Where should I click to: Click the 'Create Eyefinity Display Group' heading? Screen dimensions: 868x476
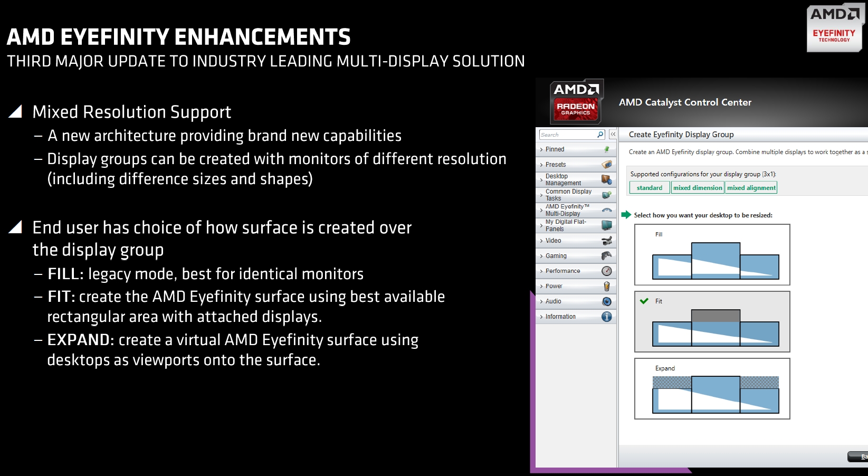pyautogui.click(x=681, y=135)
